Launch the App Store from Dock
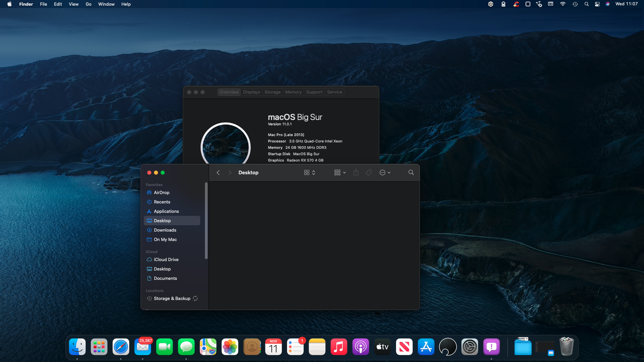The width and height of the screenshot is (644, 362). tap(426, 347)
